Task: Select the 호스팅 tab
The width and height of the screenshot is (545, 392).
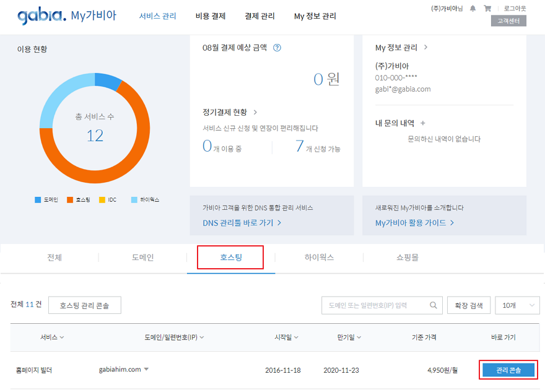Action: point(231,258)
